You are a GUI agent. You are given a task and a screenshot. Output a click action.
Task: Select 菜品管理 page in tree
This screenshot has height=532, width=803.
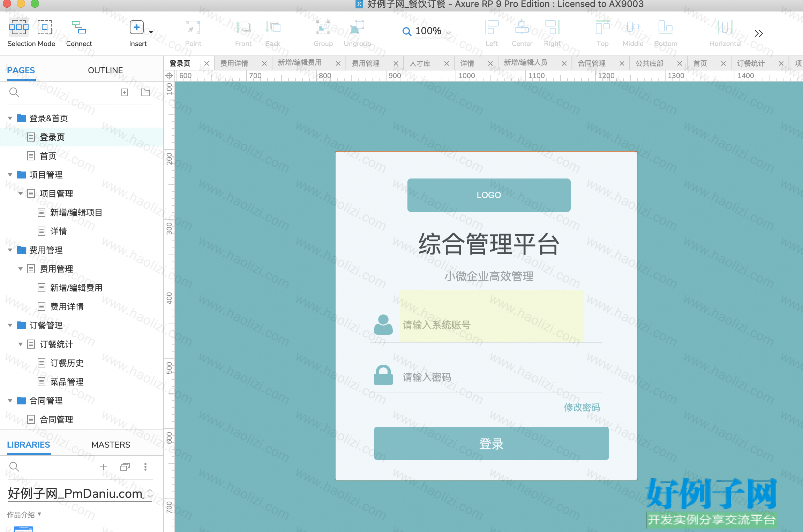[67, 382]
